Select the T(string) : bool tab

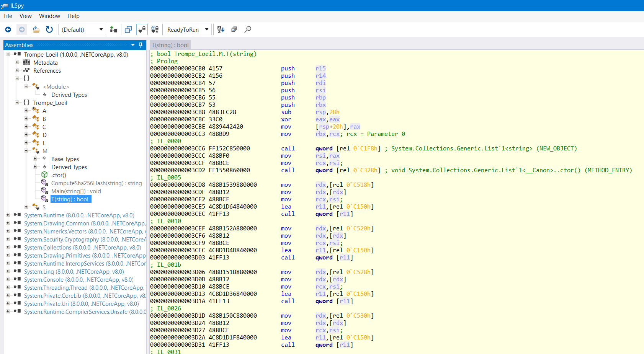(170, 45)
